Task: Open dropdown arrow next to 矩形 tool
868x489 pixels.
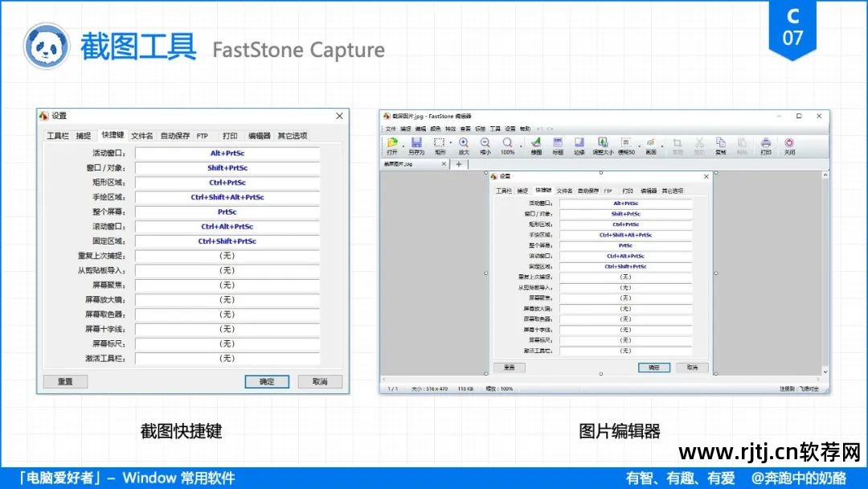Action: pyautogui.click(x=451, y=144)
